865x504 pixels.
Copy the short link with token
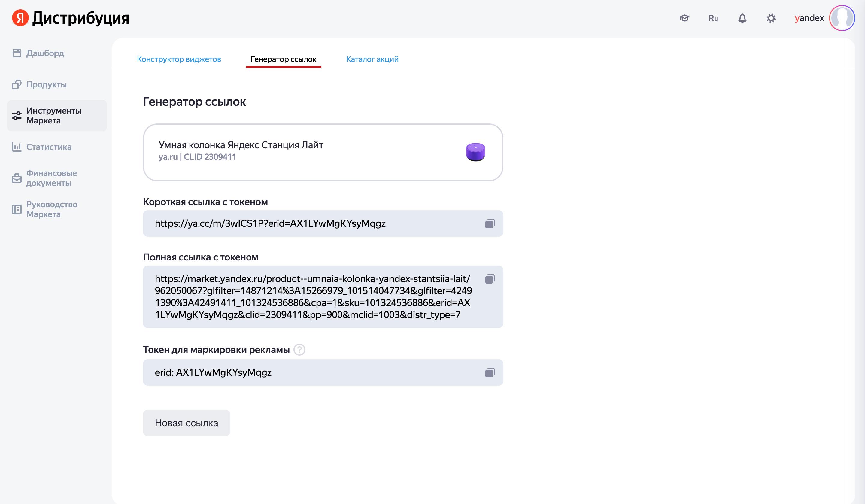pos(490,223)
